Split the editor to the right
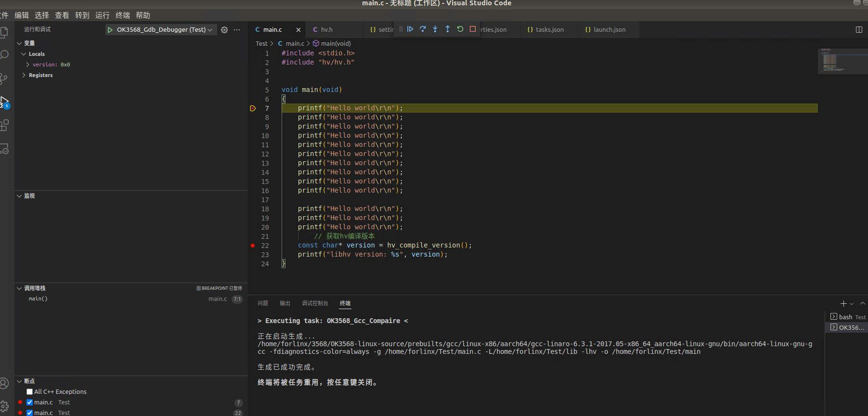Screen dimensions: 868x416 [x=859, y=29]
